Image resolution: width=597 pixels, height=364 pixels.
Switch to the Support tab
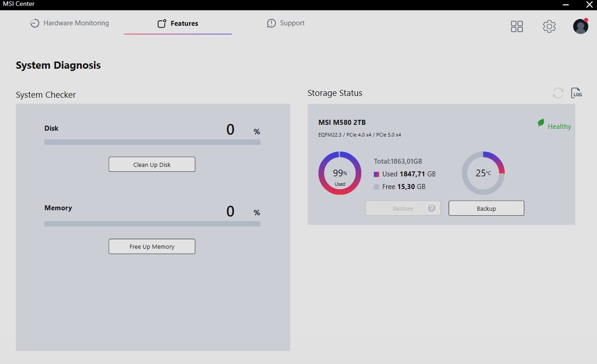click(286, 23)
